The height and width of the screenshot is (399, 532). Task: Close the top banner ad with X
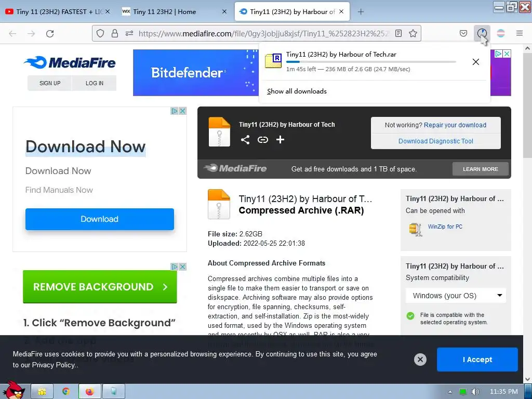pyautogui.click(x=507, y=54)
